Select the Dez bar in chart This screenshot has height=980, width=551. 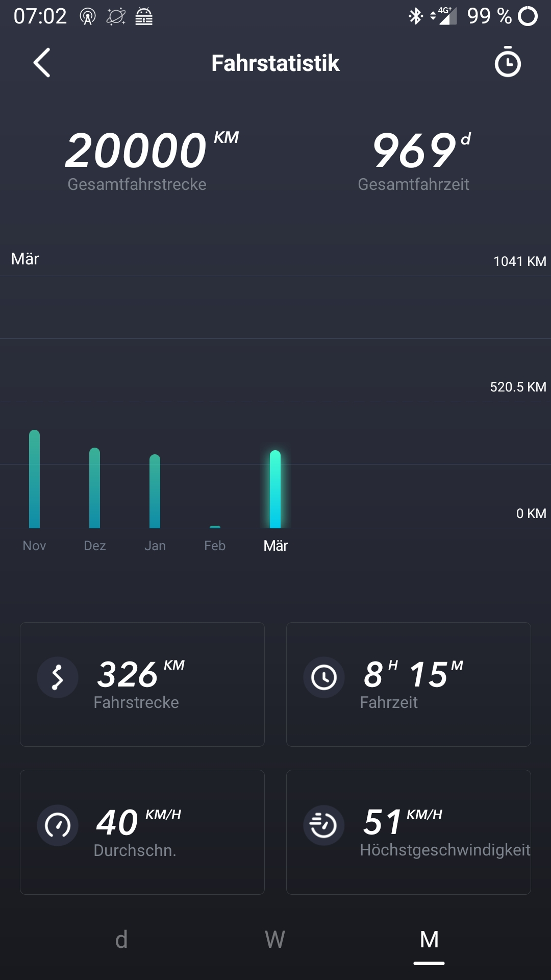click(x=94, y=488)
